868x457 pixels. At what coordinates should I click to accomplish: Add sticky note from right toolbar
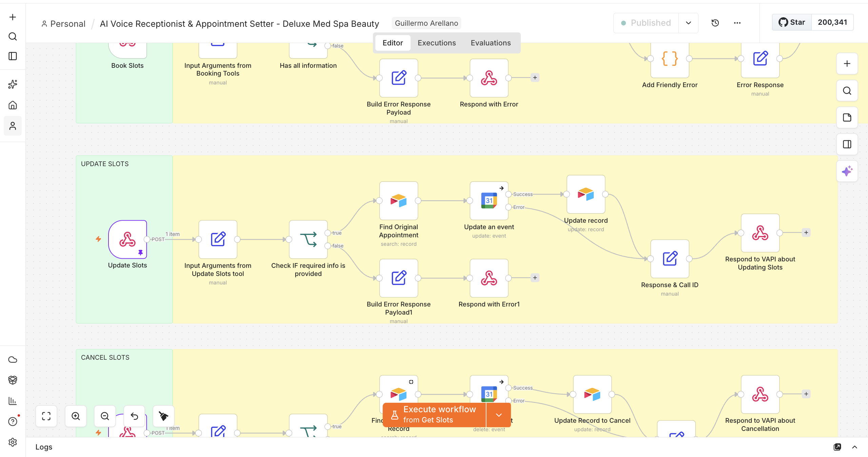coord(847,117)
